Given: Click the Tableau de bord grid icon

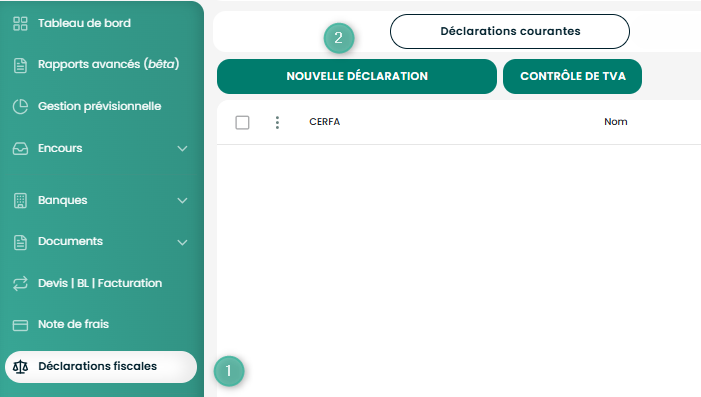Looking at the screenshot, I should coord(20,23).
